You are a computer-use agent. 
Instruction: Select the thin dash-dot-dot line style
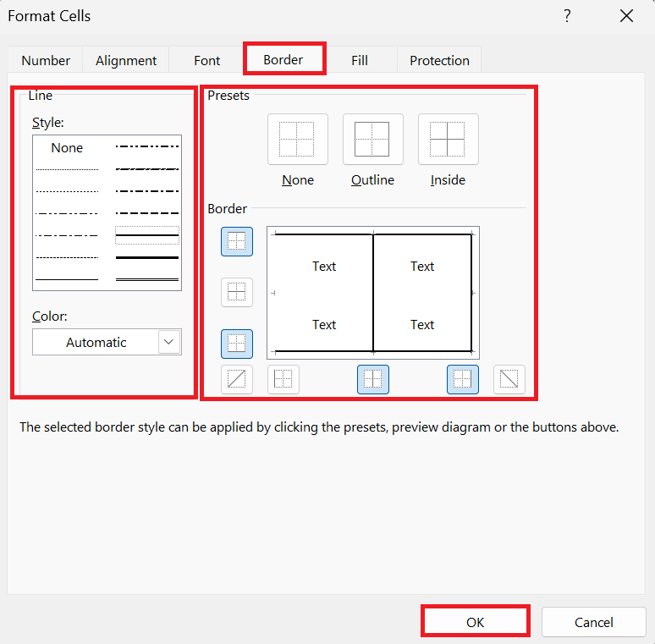coord(67,213)
